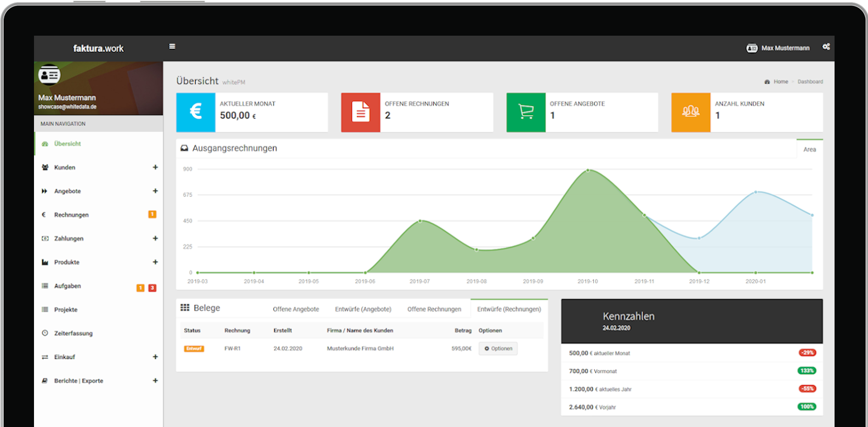Screen dimensions: 868x427
Task: Expand the Produkte submenu with plus
Action: click(155, 262)
